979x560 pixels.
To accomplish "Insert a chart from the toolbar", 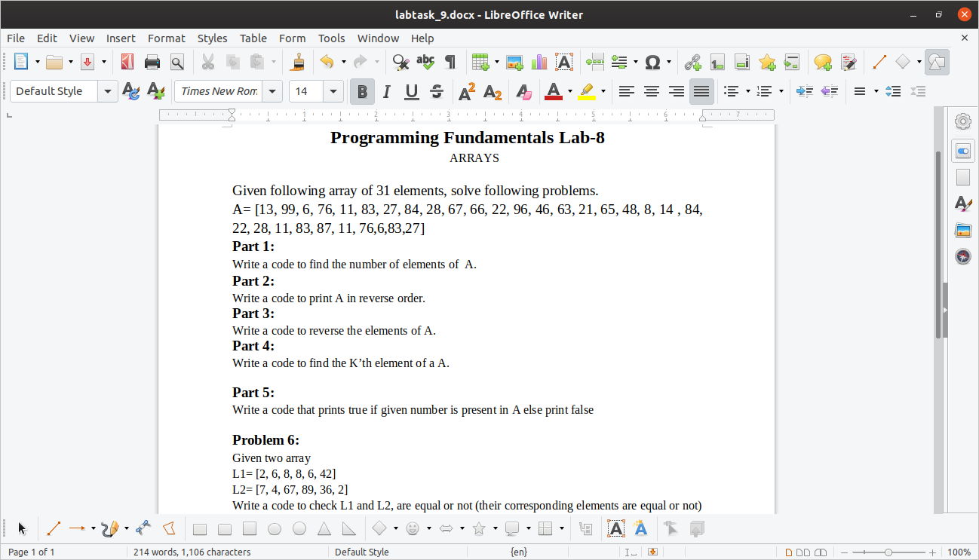I will [539, 62].
